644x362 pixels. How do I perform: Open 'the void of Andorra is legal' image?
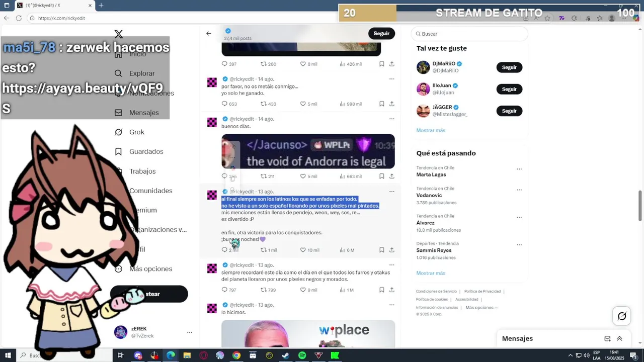click(308, 151)
